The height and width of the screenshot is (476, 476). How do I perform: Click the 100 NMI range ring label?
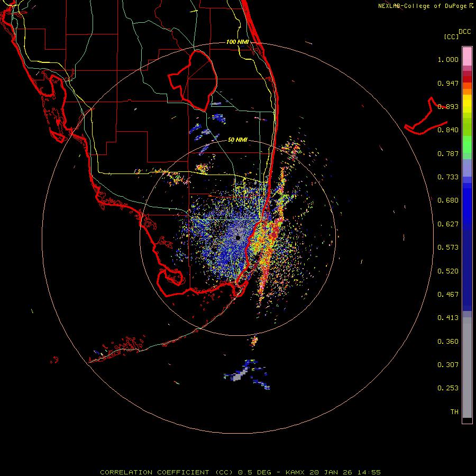[x=237, y=42]
